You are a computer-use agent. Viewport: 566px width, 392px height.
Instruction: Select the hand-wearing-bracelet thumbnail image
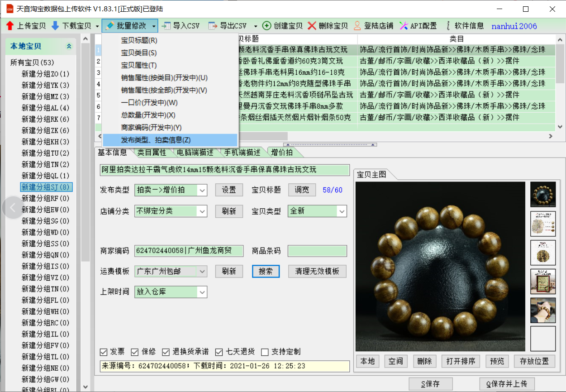coord(543,310)
